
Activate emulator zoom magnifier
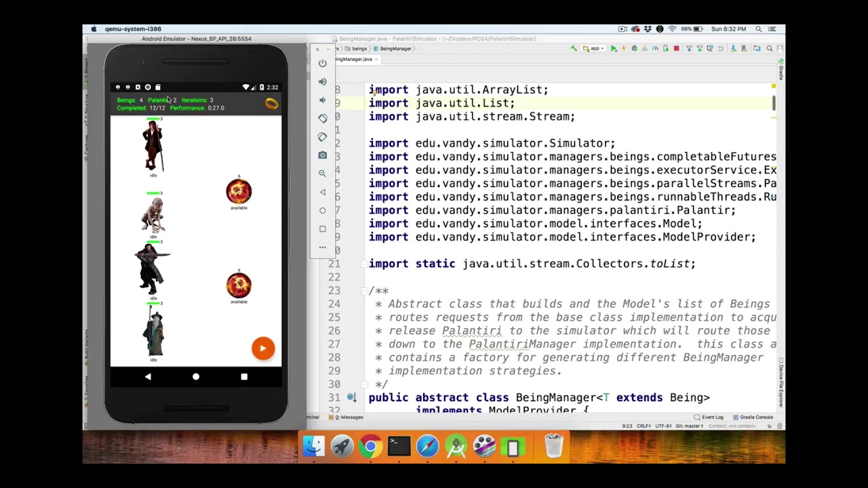coord(323,174)
